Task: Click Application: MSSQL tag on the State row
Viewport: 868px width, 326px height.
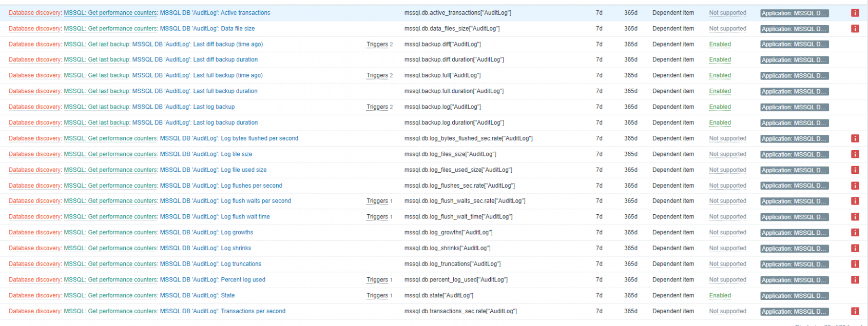Action: tap(794, 296)
